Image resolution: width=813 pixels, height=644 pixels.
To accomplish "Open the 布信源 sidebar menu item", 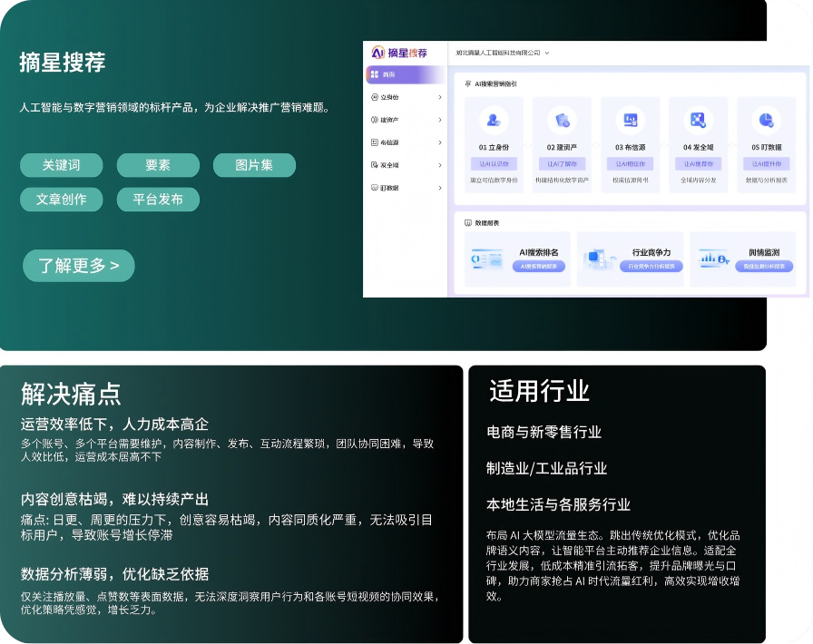I will (x=406, y=142).
